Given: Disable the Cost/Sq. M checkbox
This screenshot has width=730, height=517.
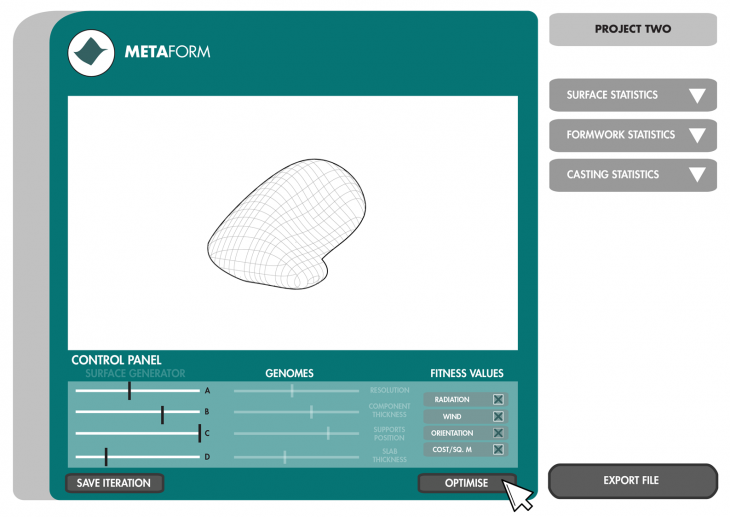Looking at the screenshot, I should [498, 450].
